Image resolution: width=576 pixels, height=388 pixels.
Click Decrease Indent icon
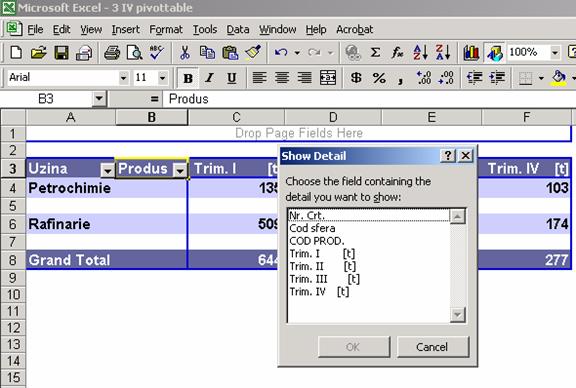(x=474, y=78)
